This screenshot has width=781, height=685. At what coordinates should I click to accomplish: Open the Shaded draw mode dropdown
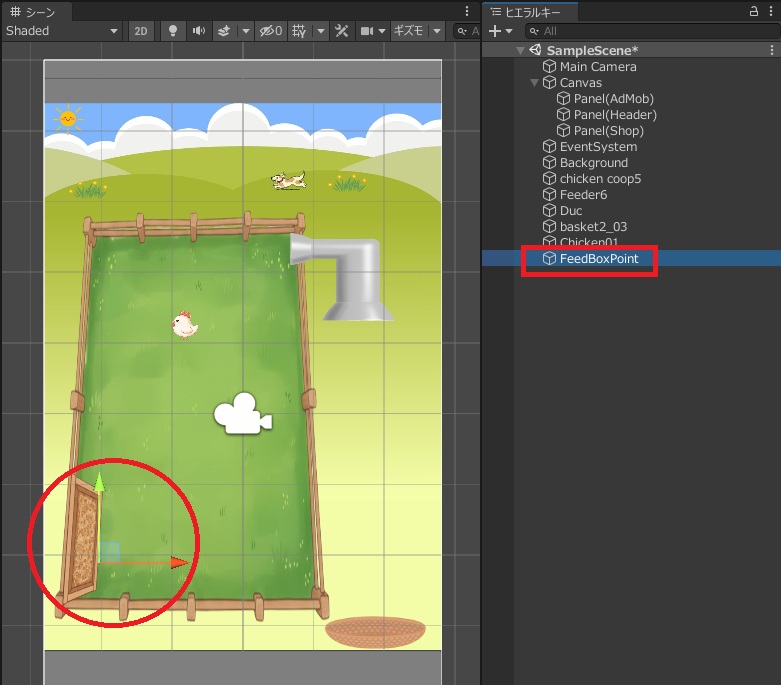coord(62,31)
